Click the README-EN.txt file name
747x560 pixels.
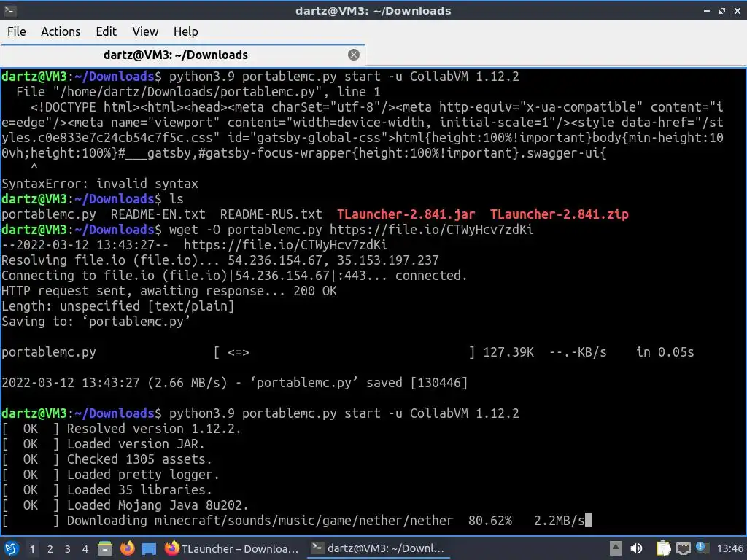(x=158, y=214)
